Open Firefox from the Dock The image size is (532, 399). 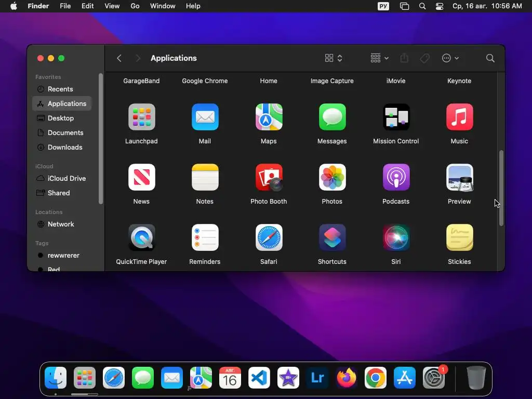[x=347, y=378]
